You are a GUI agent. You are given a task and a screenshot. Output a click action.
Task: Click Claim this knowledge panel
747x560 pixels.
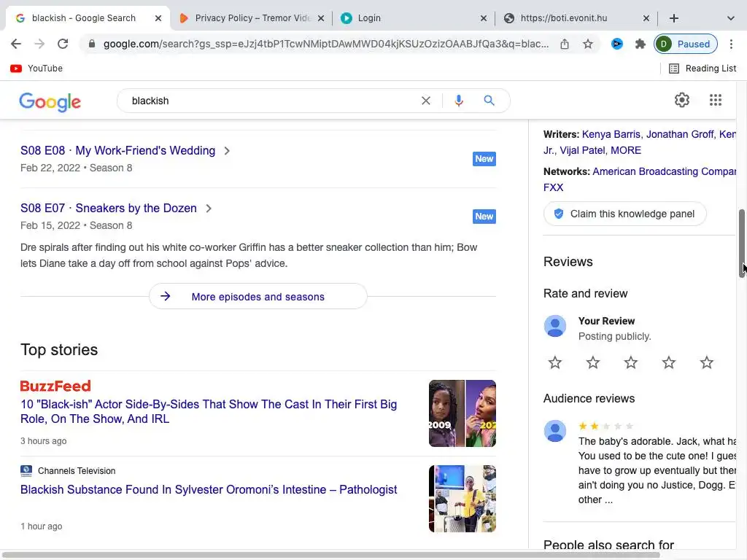[624, 214]
